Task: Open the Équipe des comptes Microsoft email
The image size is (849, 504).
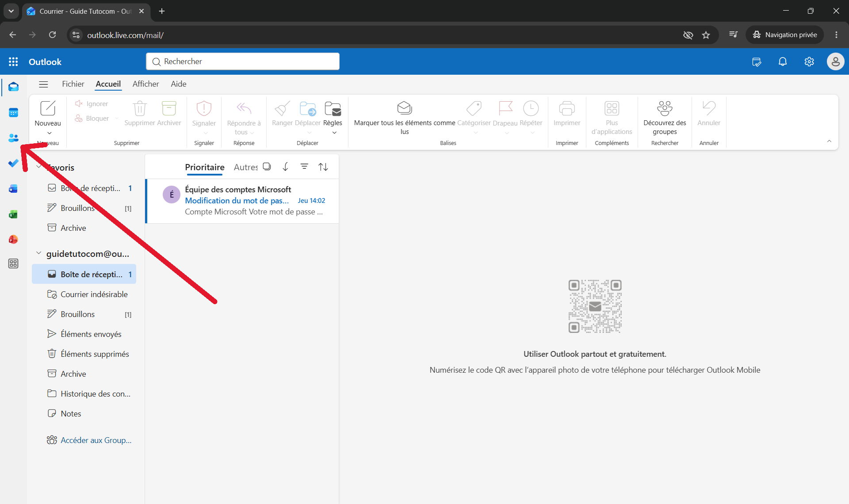Action: (x=242, y=201)
